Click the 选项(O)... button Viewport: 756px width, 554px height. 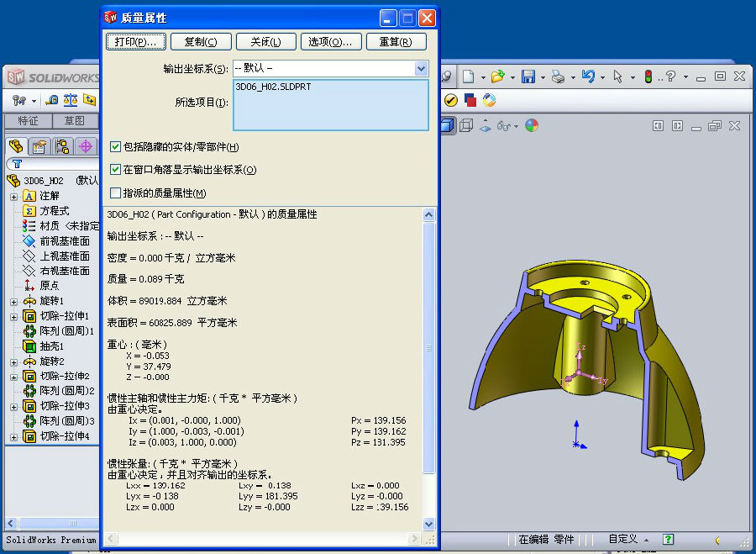[x=331, y=42]
